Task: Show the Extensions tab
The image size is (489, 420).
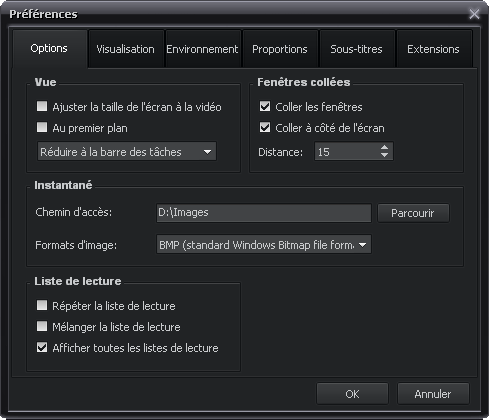Action: 433,49
